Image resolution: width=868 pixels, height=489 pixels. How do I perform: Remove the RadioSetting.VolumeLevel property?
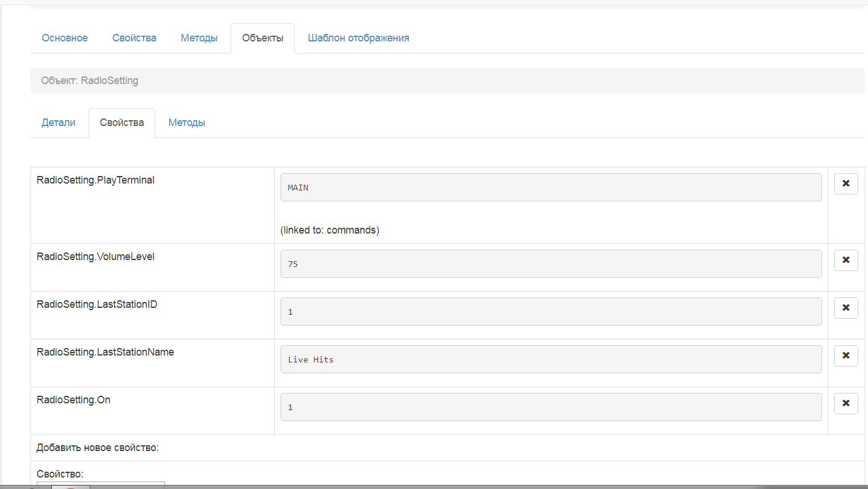[846, 260]
